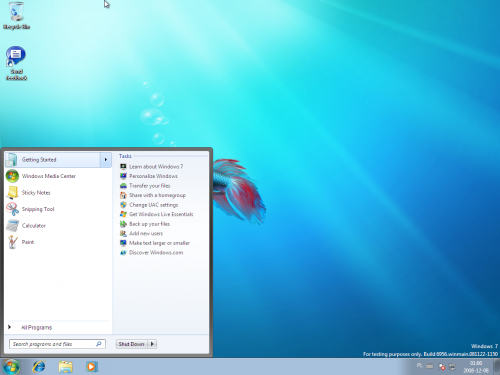Open Windows Explorer folder on the taskbar
This screenshot has height=375, width=500.
65,367
